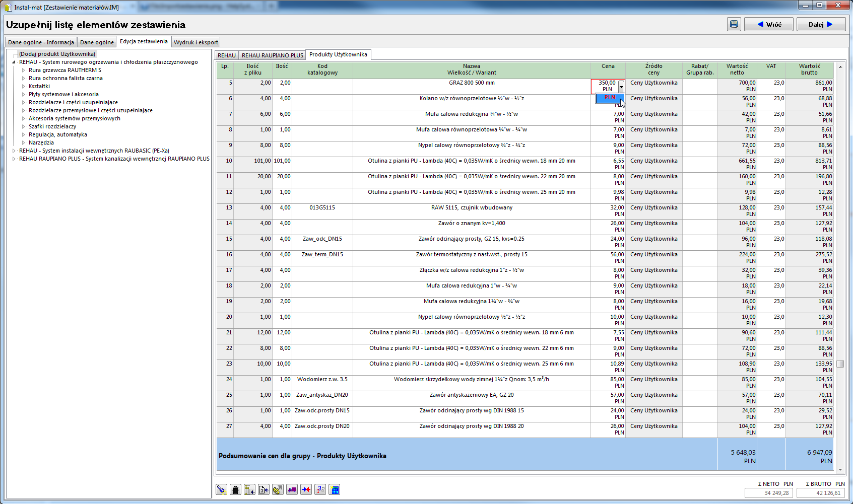The image size is (853, 504).
Task: Click the renumber 1-3-2 icon
Action: [x=320, y=489]
